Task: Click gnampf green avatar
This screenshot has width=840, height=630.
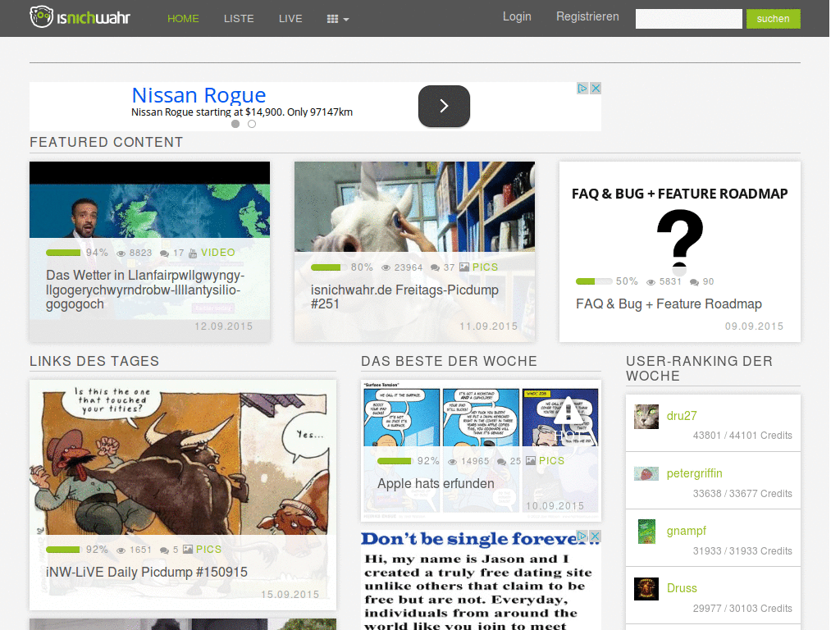Action: pos(646,532)
